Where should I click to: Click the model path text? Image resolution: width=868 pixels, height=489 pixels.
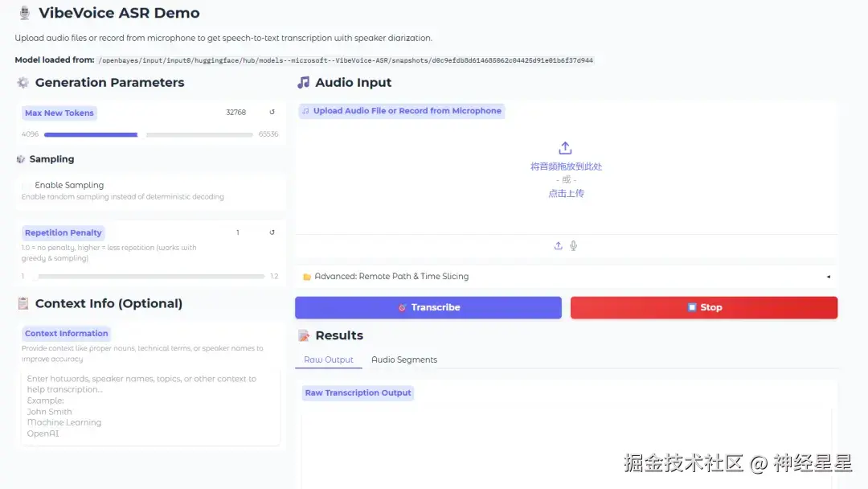(346, 60)
